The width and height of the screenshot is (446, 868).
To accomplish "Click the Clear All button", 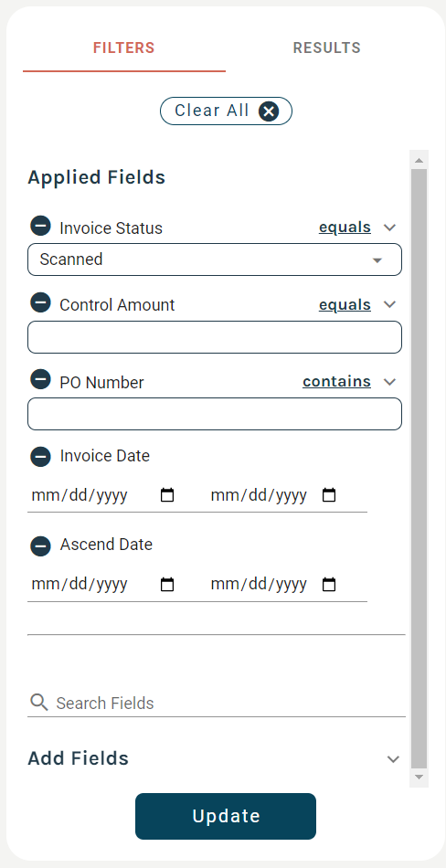I will coord(226,111).
